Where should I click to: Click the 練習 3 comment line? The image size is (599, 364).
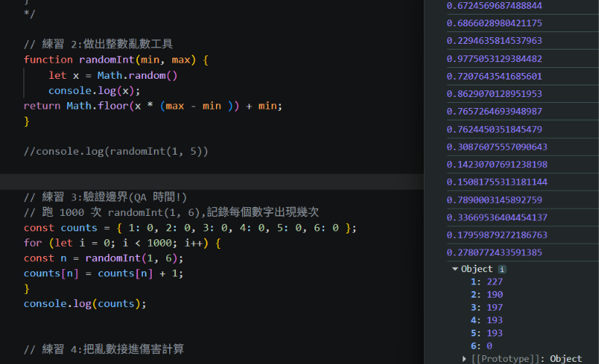pyautogui.click(x=105, y=198)
